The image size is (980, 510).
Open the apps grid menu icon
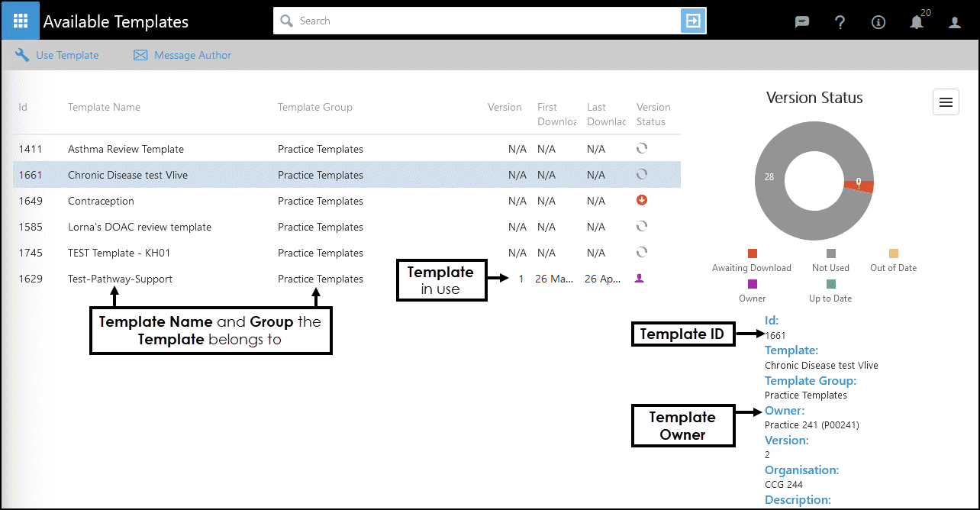21,21
